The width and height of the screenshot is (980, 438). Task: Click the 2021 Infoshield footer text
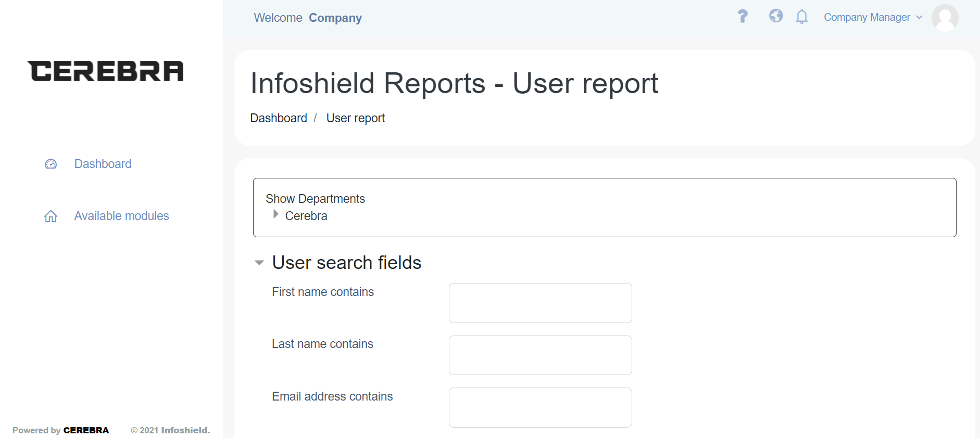tap(170, 430)
